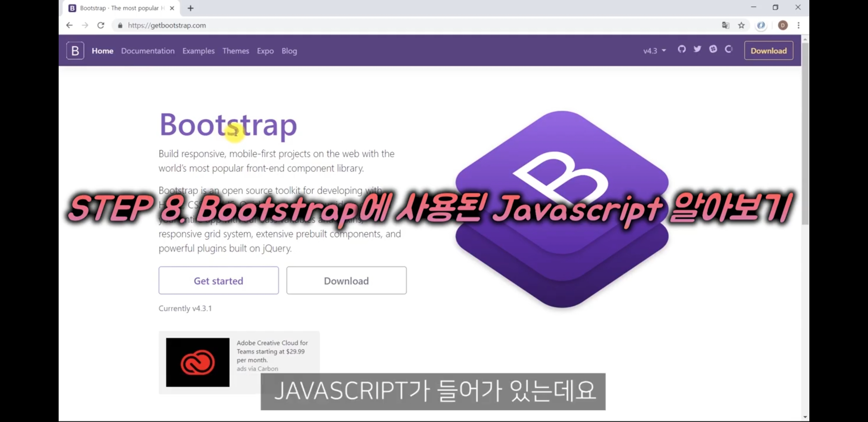Open the Open Collective icon link
This screenshot has width=868, height=422.
[728, 50]
